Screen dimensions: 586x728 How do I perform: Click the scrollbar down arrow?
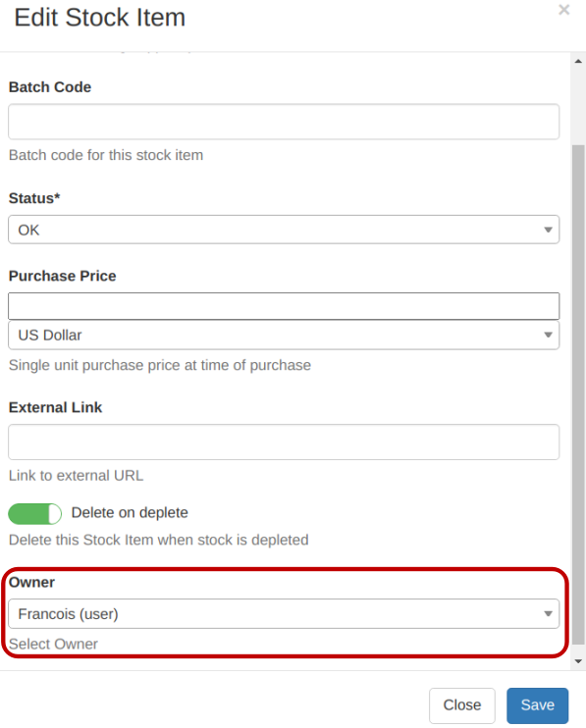[578, 661]
